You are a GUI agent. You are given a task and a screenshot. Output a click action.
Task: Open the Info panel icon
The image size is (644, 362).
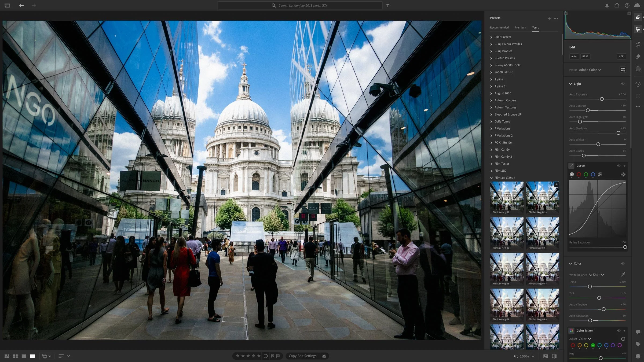click(x=638, y=356)
